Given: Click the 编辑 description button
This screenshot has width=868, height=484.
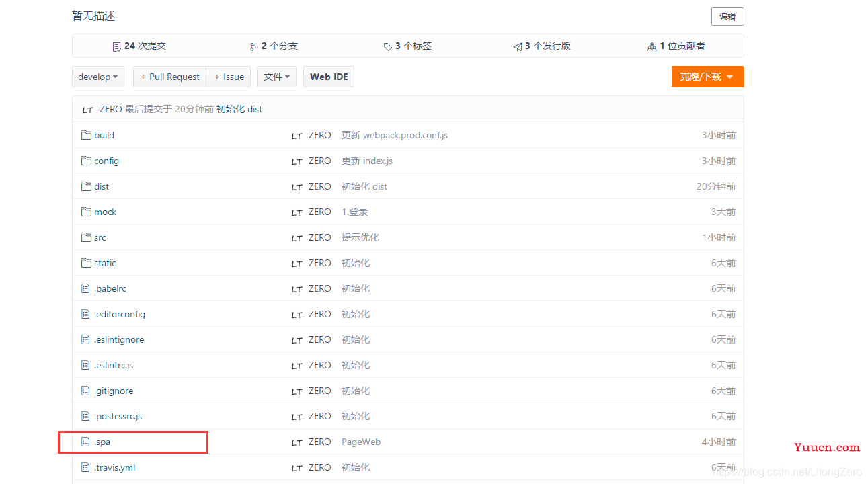Looking at the screenshot, I should point(727,17).
